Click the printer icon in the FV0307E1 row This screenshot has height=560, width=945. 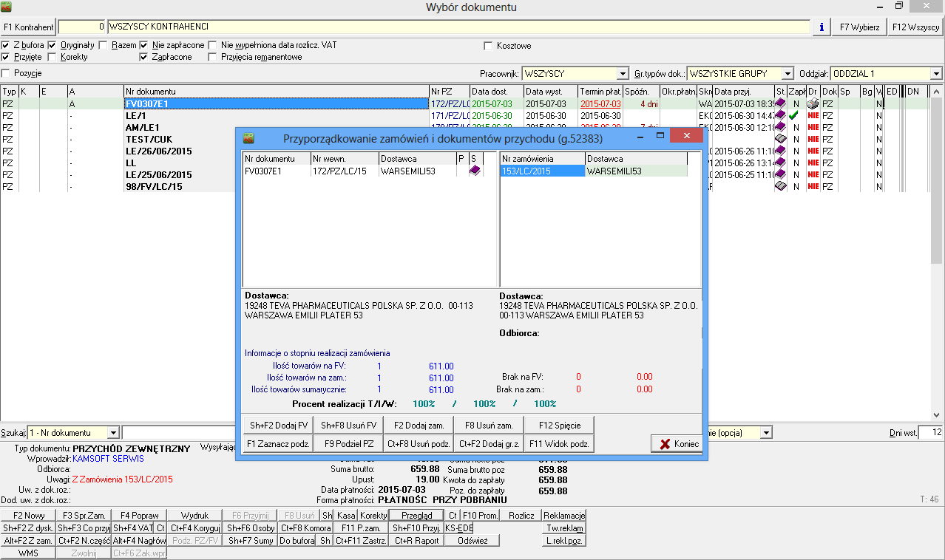pyautogui.click(x=812, y=104)
